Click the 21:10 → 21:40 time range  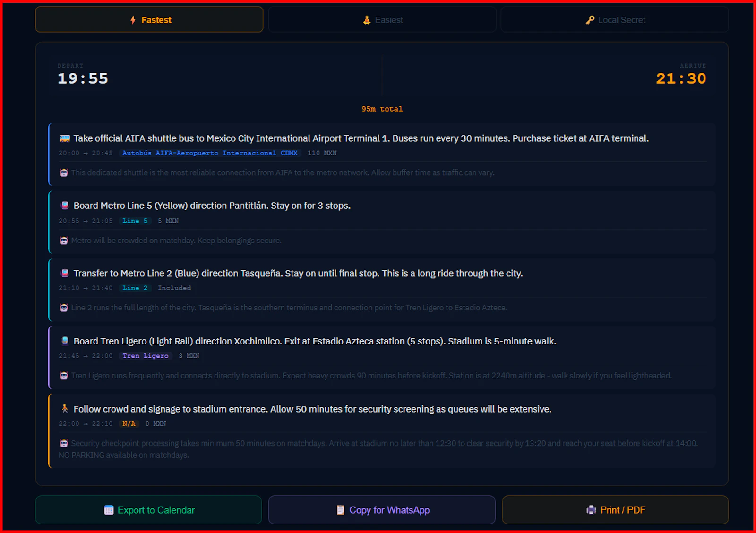86,288
